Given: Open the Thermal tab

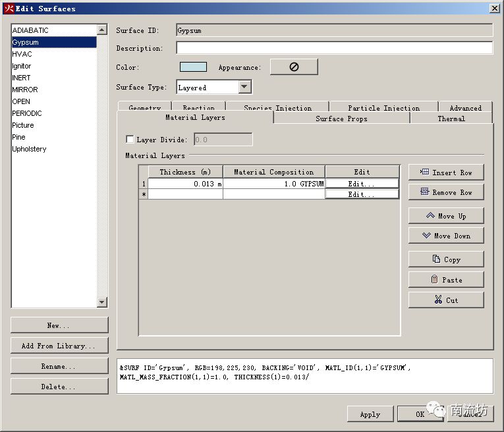Looking at the screenshot, I should tap(451, 119).
